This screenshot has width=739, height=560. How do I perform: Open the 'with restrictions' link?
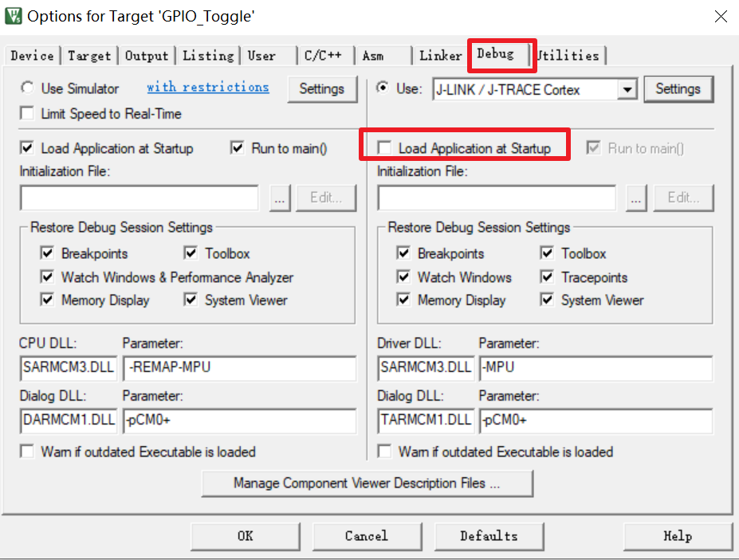coord(208,87)
